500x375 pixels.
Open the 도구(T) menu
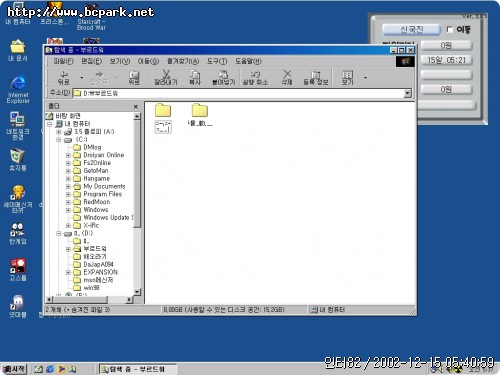217,61
